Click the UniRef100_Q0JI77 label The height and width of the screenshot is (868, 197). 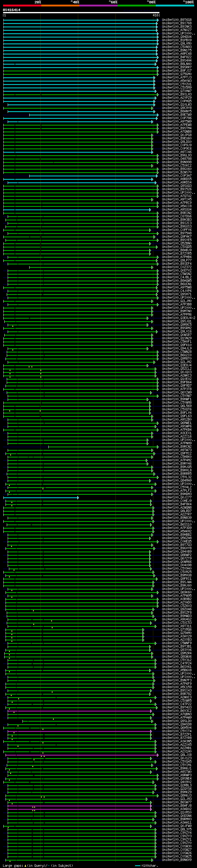(177, 497)
